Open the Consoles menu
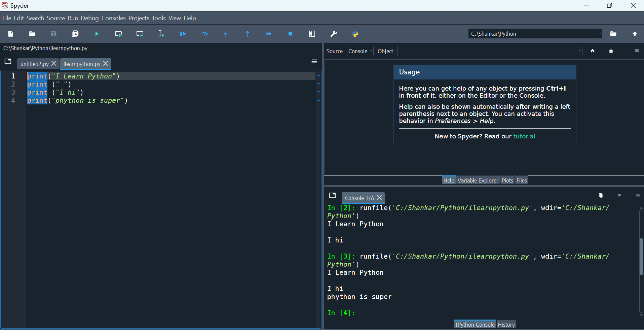 (x=113, y=18)
